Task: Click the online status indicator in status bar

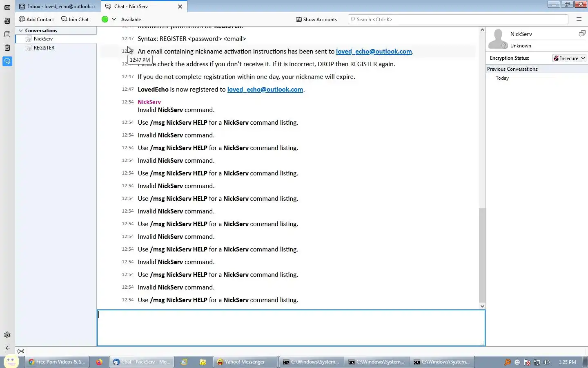Action: 21,351
